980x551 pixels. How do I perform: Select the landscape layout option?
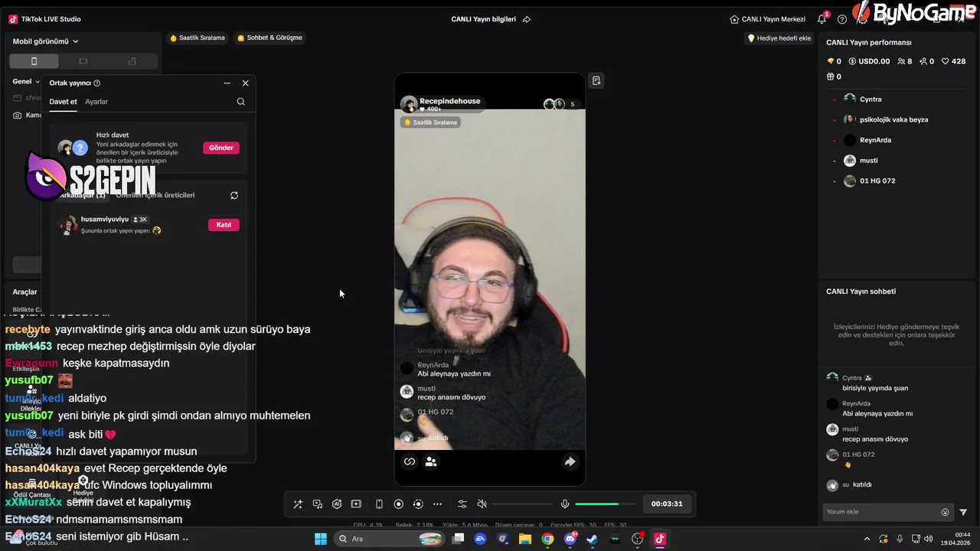click(83, 61)
